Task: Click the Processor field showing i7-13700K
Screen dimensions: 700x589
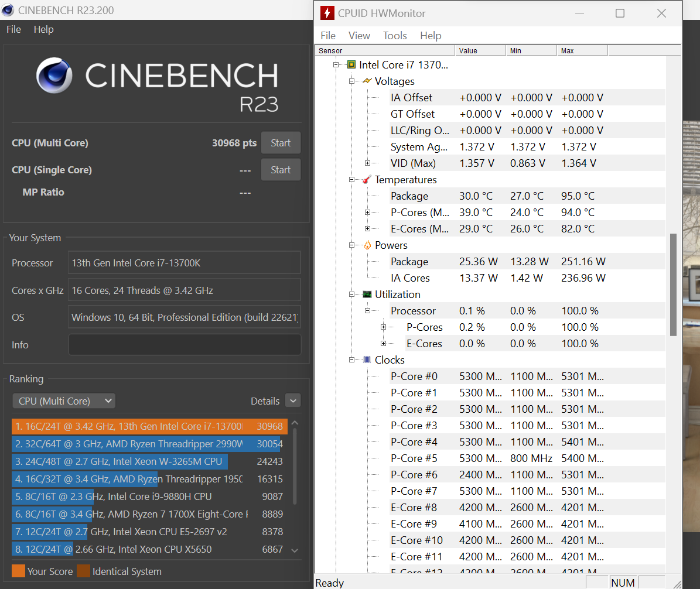Action: tap(185, 263)
